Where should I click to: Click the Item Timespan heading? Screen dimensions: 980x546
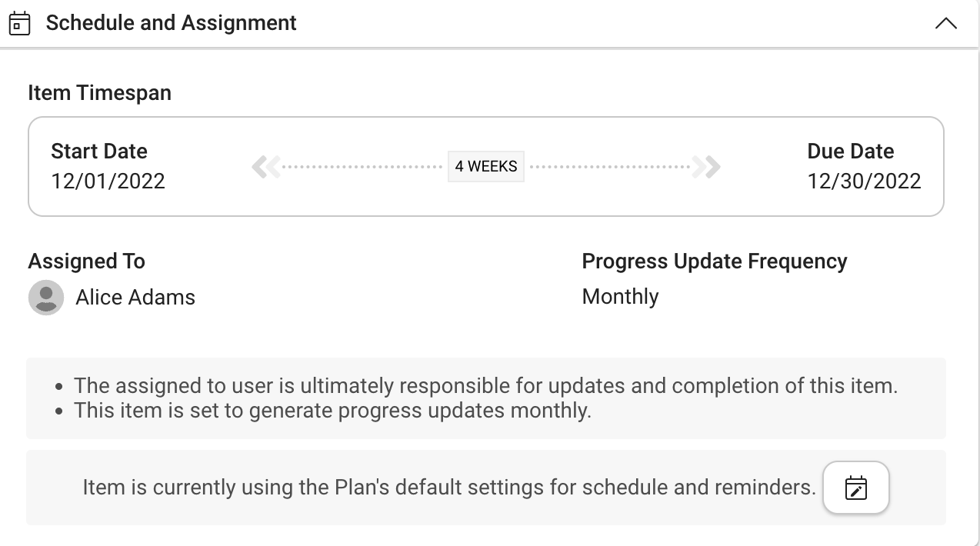99,93
